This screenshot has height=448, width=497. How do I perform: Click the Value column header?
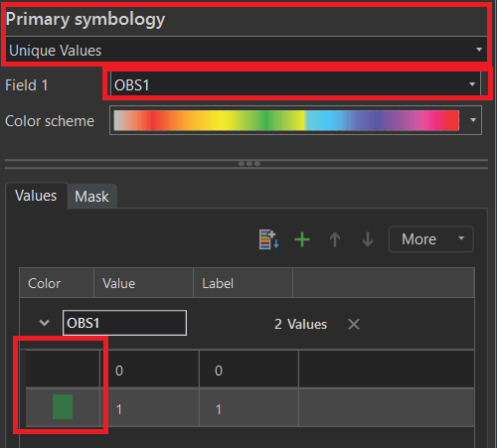click(143, 283)
